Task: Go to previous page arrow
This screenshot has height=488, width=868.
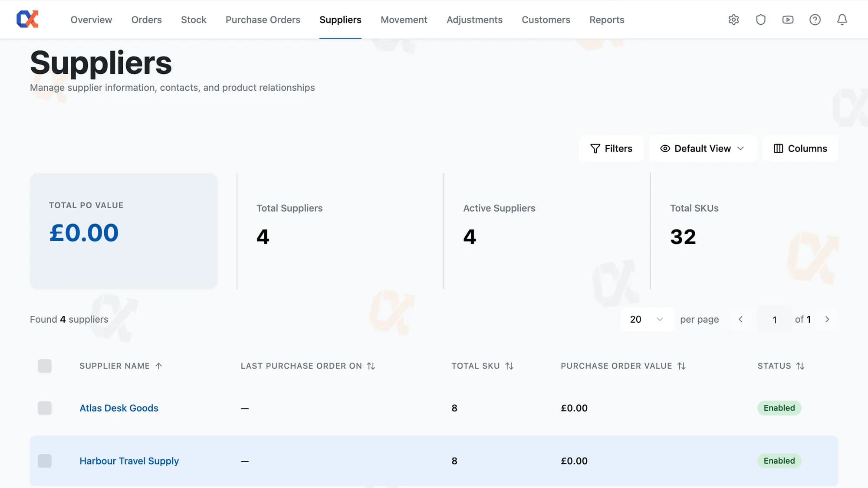Action: pos(741,319)
